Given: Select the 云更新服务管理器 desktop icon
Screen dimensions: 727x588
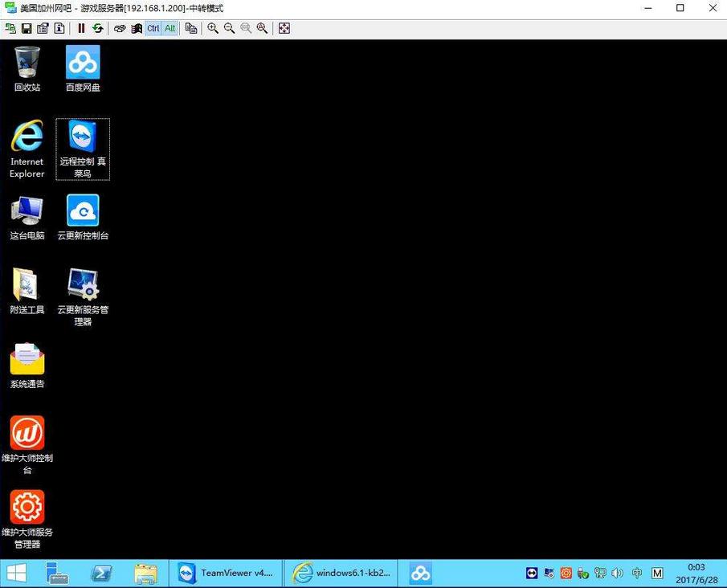Looking at the screenshot, I should (83, 297).
